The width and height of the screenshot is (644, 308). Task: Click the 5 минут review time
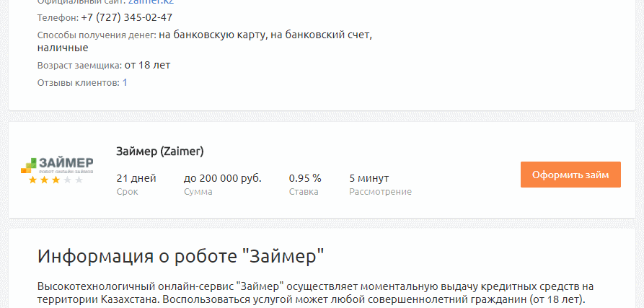[x=369, y=178]
